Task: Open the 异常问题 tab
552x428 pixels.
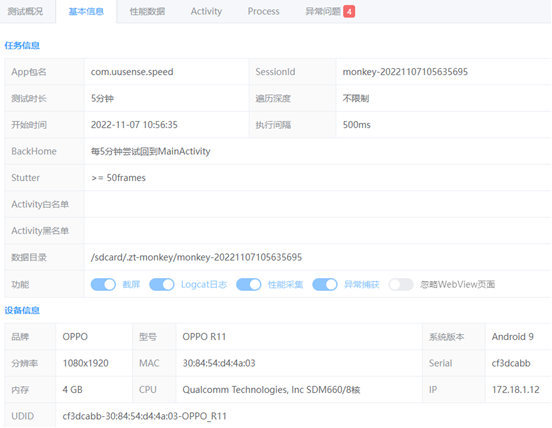Action: click(x=323, y=11)
